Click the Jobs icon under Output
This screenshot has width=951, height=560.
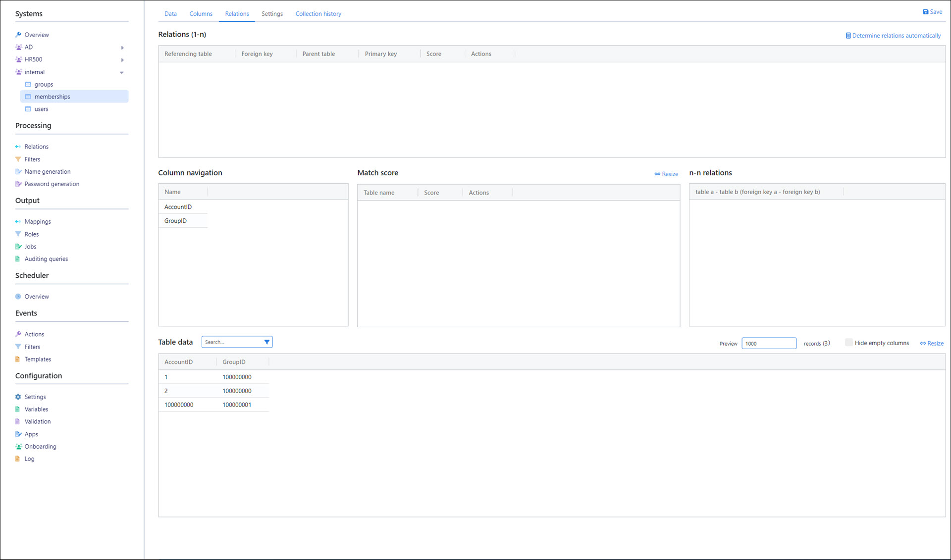click(18, 247)
